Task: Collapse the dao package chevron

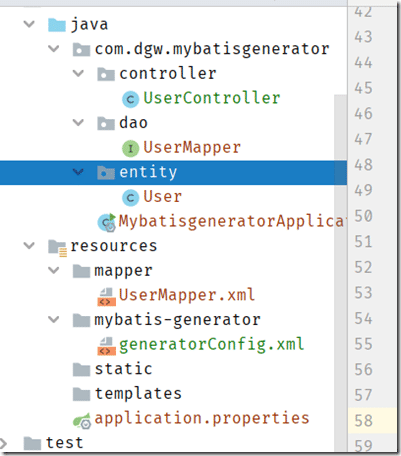Action: (78, 122)
